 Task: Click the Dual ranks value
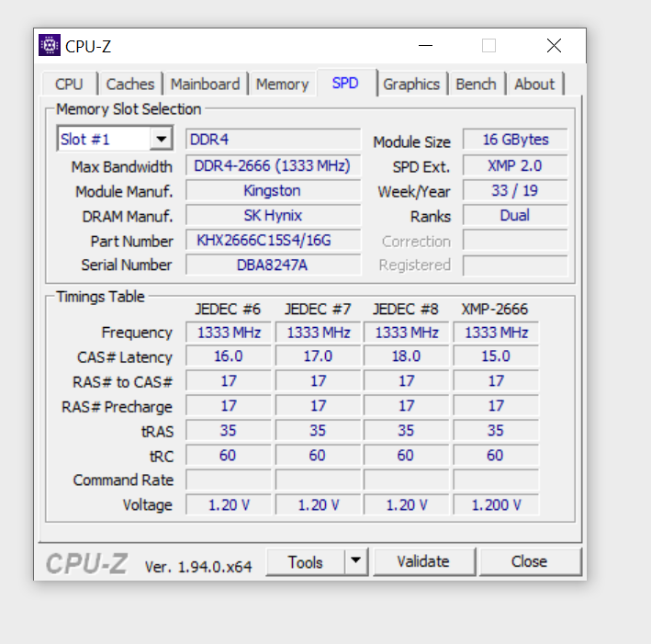click(515, 216)
